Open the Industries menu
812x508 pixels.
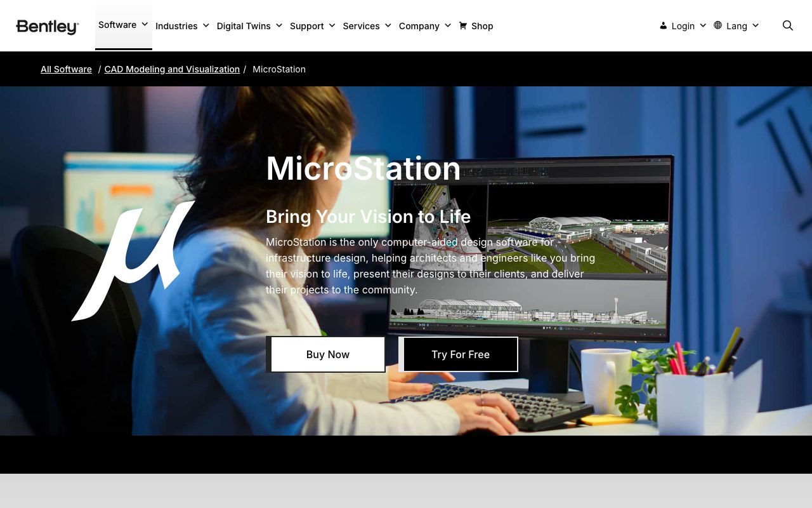tap(176, 26)
